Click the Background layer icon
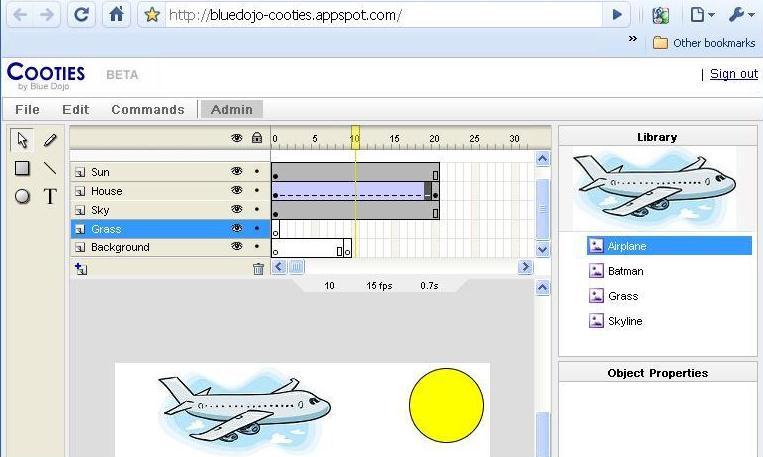This screenshot has height=457, width=763. click(x=80, y=247)
